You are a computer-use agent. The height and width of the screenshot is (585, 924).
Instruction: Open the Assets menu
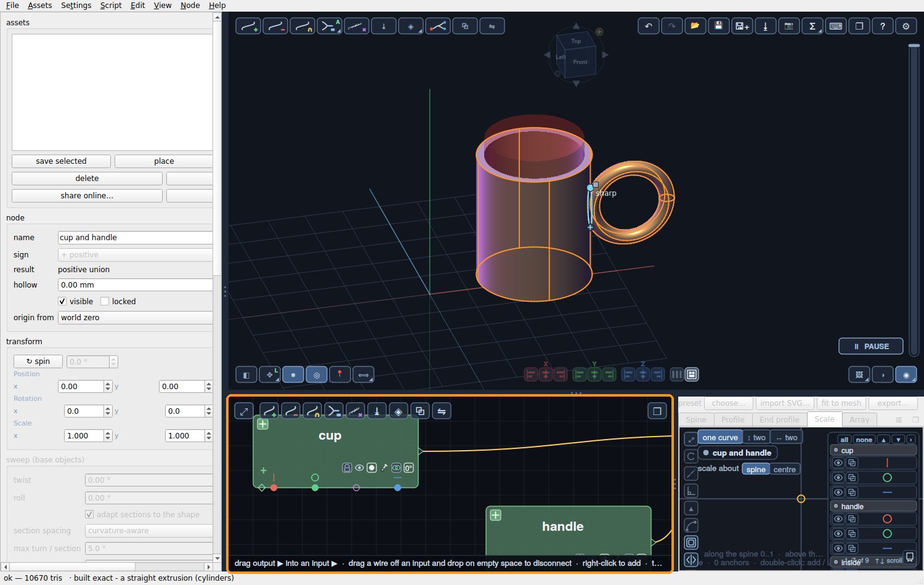[40, 5]
